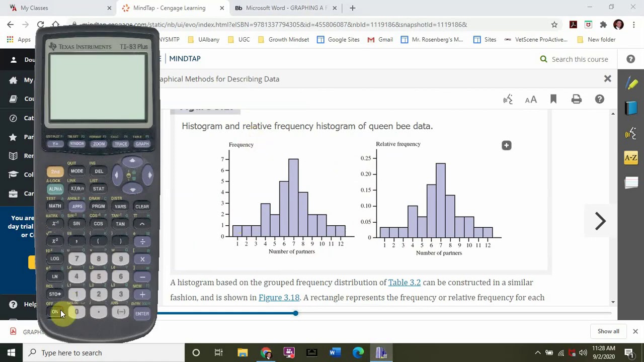This screenshot has width=644, height=362.
Task: Click the calculator GRAPH key
Action: point(142,144)
